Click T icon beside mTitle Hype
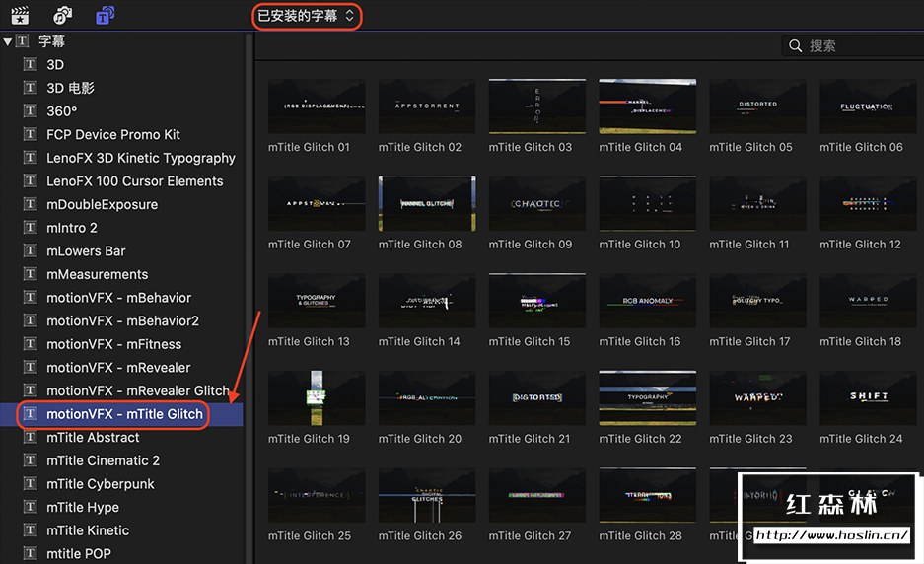The height and width of the screenshot is (564, 924). (30, 507)
